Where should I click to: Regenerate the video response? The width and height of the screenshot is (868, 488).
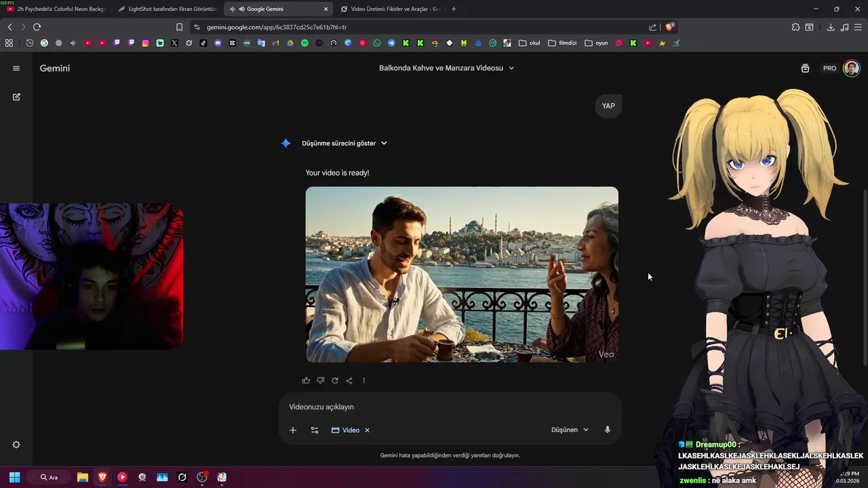(x=335, y=381)
